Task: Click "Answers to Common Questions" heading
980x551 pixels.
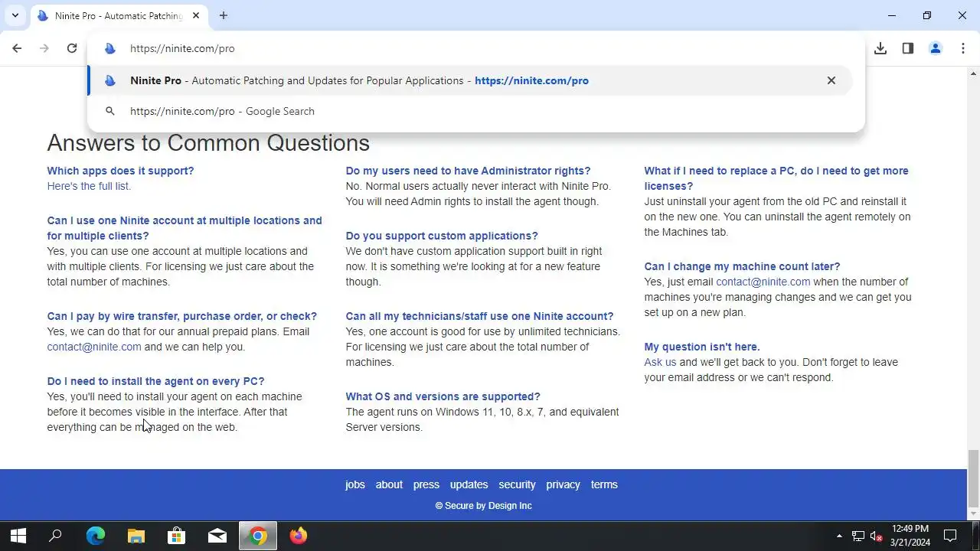Action: pos(208,143)
